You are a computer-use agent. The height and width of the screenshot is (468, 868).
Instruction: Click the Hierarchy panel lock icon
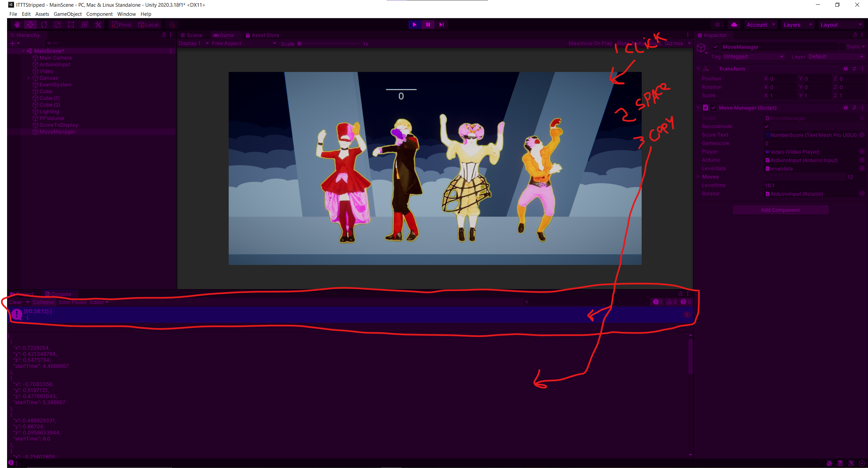(x=163, y=35)
